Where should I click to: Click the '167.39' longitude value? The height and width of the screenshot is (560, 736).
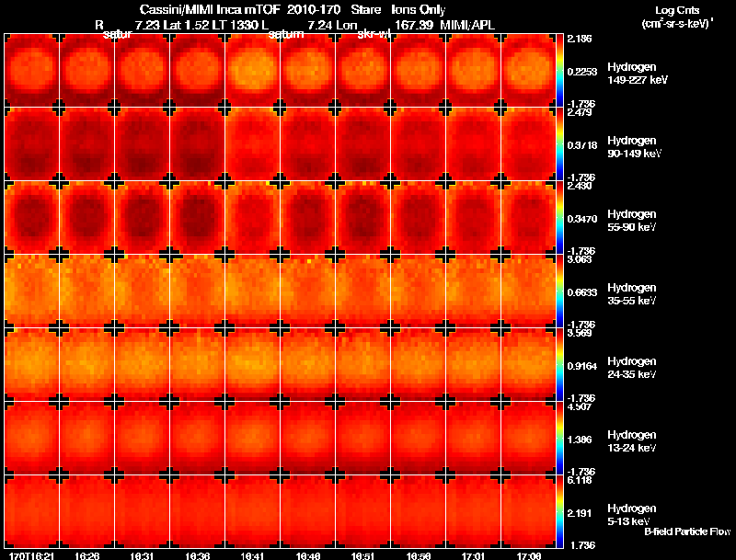[x=414, y=25]
